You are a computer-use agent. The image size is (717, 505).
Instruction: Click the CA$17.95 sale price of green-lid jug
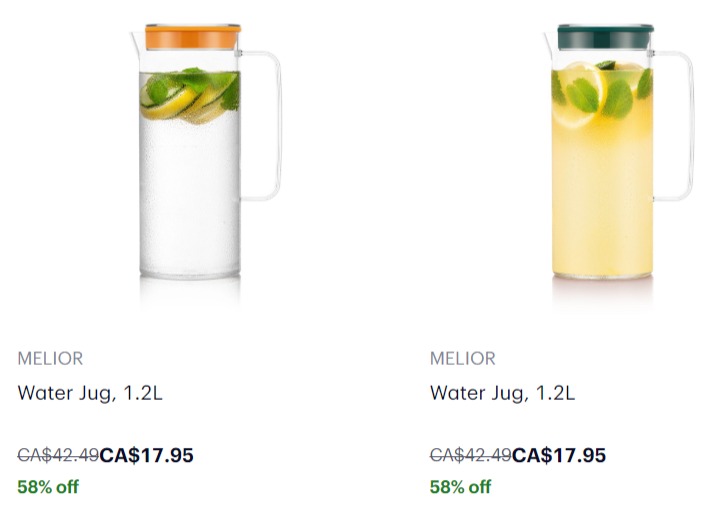point(558,456)
